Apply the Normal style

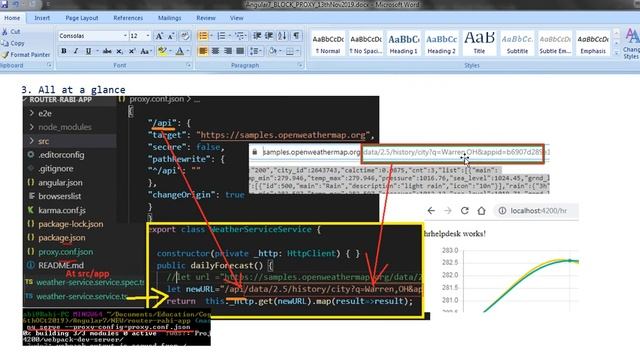click(328, 44)
